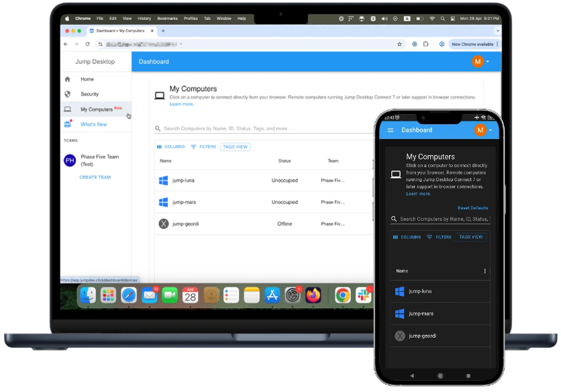The height and width of the screenshot is (392, 561).
Task: Select the Dashboard > My Computers tab
Action: pyautogui.click(x=120, y=31)
